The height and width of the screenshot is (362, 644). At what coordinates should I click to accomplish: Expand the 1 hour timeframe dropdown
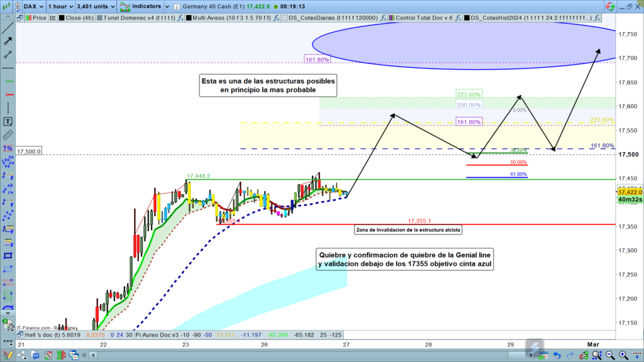(62, 6)
